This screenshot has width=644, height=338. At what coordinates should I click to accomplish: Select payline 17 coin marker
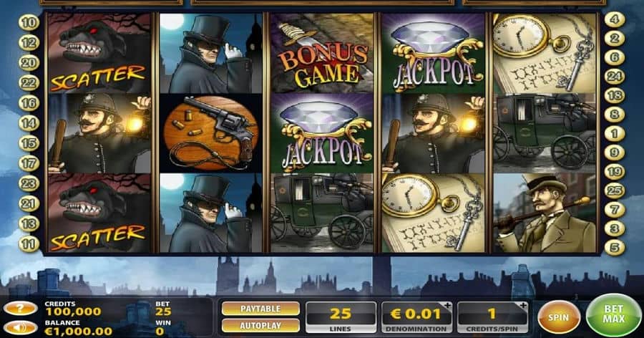[29, 164]
